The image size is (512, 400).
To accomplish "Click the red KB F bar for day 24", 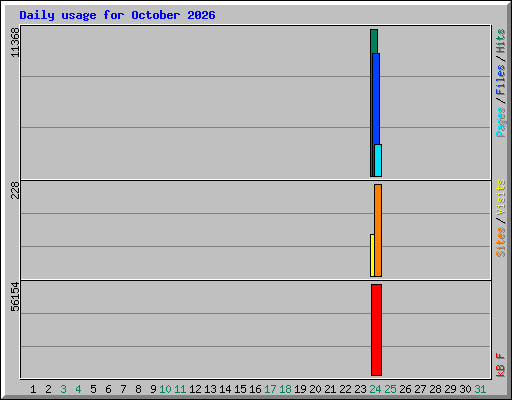I will click(x=376, y=330).
